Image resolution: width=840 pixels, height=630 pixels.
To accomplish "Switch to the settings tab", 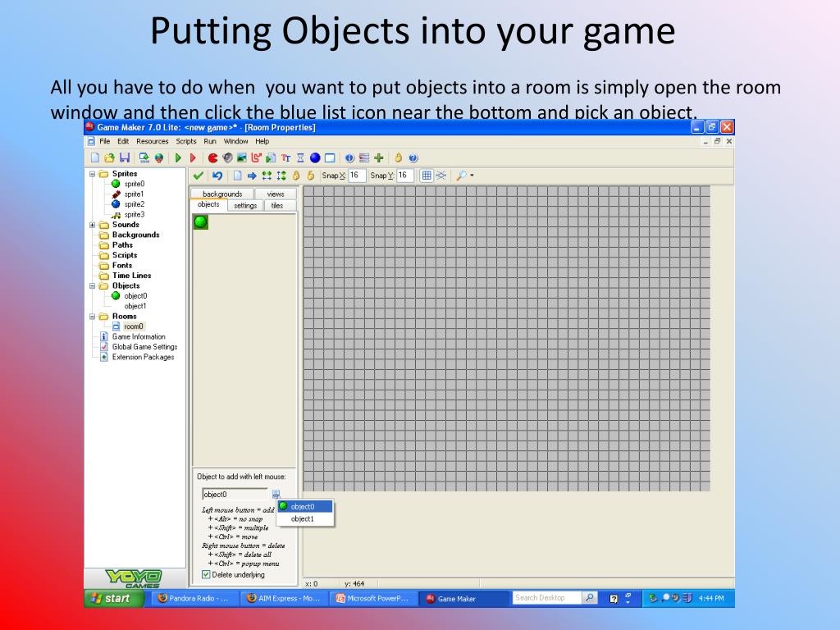I will 245,205.
